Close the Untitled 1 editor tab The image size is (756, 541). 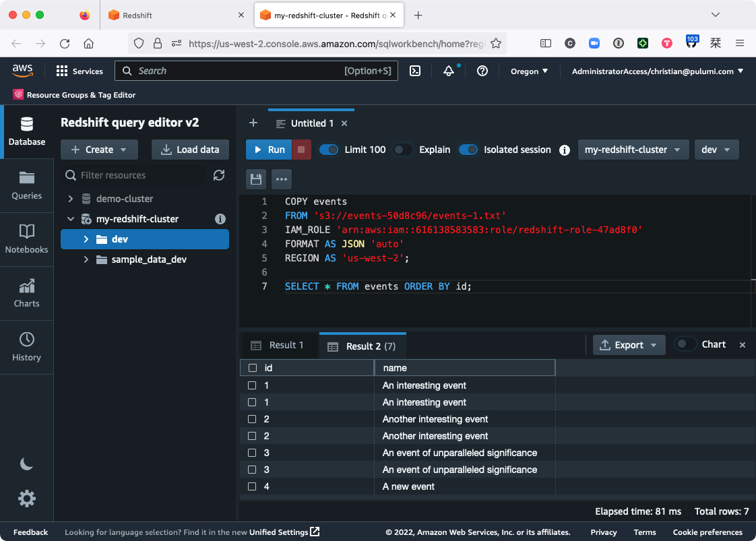click(x=344, y=123)
